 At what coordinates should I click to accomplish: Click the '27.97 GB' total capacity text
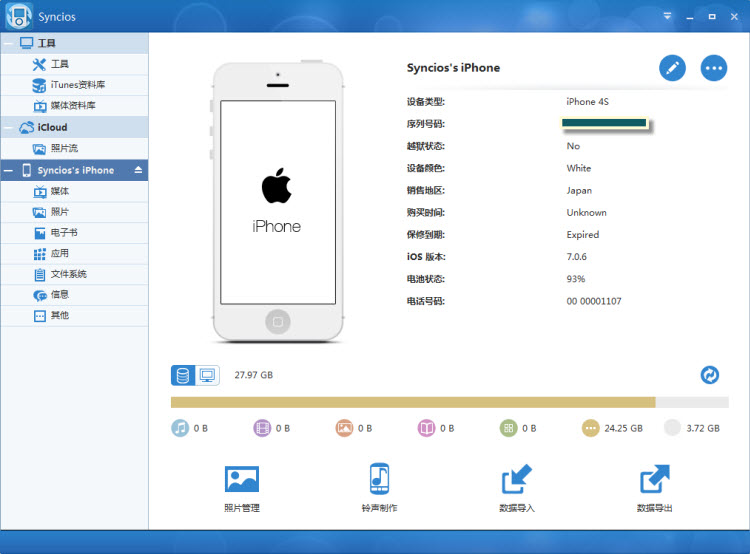(254, 375)
